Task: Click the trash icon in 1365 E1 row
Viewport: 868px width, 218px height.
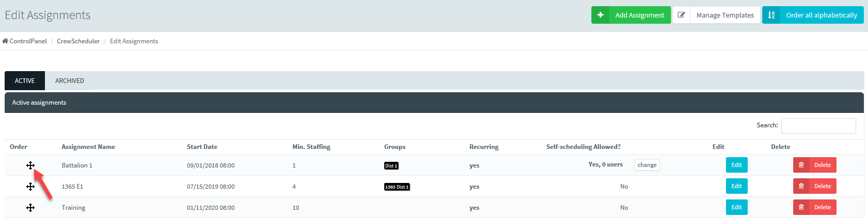Action: 801,186
